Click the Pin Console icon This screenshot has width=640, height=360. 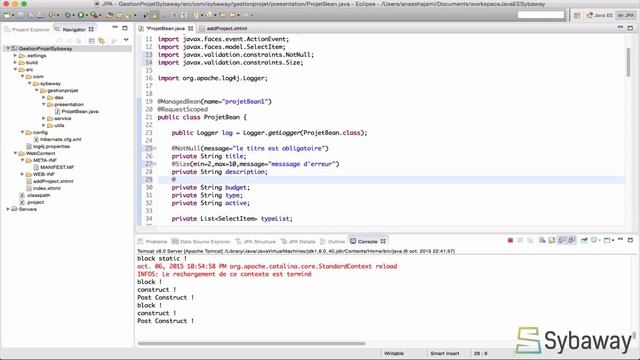click(584, 240)
